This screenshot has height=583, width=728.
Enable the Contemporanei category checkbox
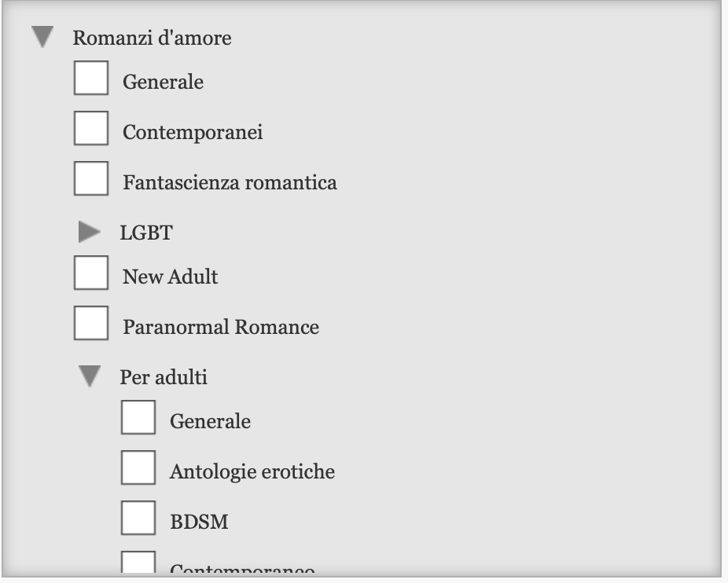(92, 129)
